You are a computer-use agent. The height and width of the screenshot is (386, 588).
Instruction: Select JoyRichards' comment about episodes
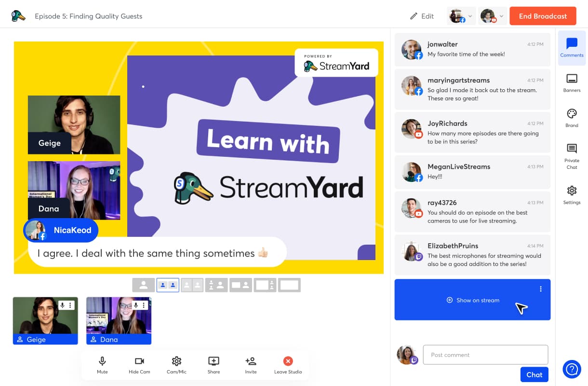472,133
